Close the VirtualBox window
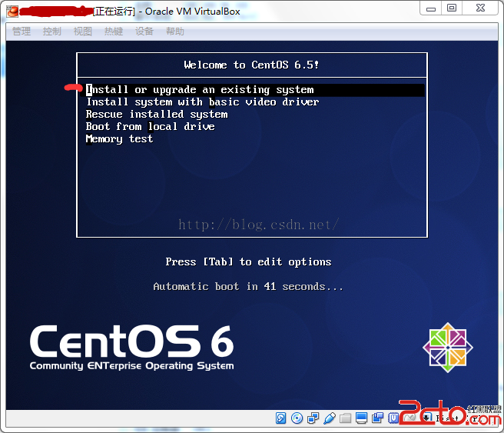 (480, 8)
